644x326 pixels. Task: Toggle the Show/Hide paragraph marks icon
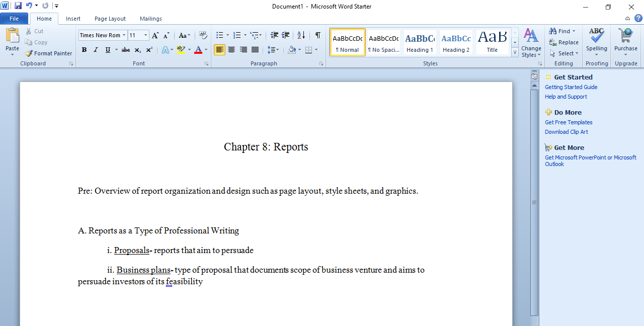click(317, 36)
